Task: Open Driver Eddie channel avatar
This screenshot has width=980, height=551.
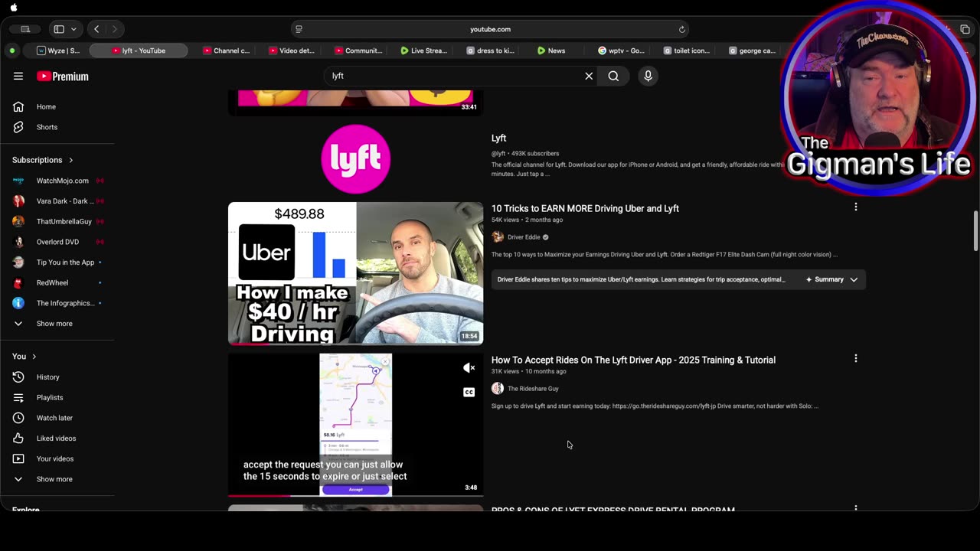Action: 498,237
